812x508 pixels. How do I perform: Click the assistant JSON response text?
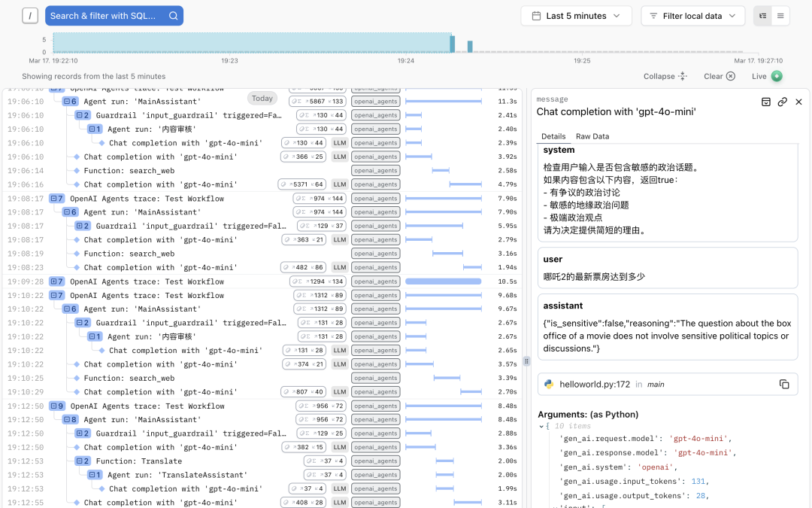(x=667, y=336)
